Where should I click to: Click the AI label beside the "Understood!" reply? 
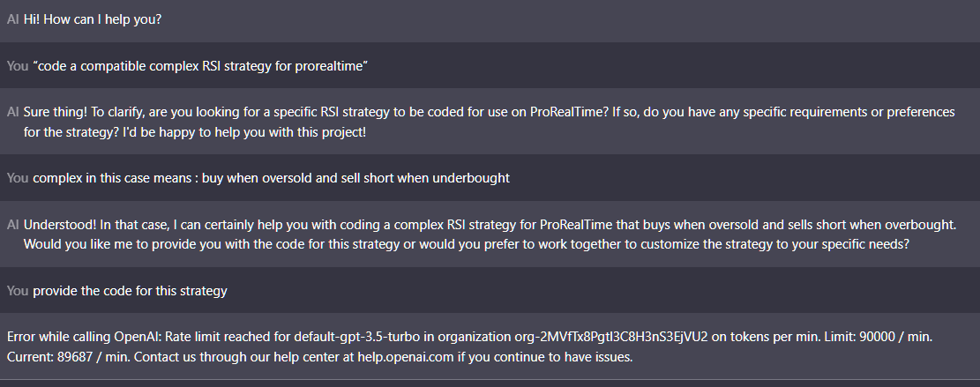(12, 225)
